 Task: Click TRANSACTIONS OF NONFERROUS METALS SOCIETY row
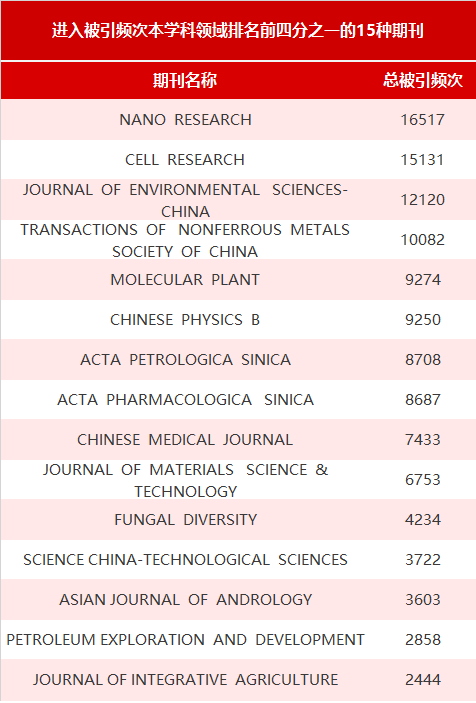point(238,239)
